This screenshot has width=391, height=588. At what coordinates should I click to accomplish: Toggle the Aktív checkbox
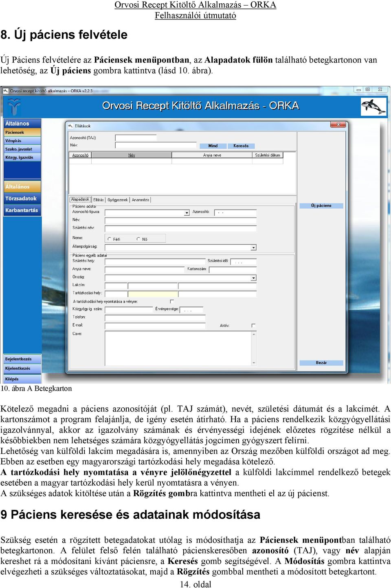coord(253,325)
